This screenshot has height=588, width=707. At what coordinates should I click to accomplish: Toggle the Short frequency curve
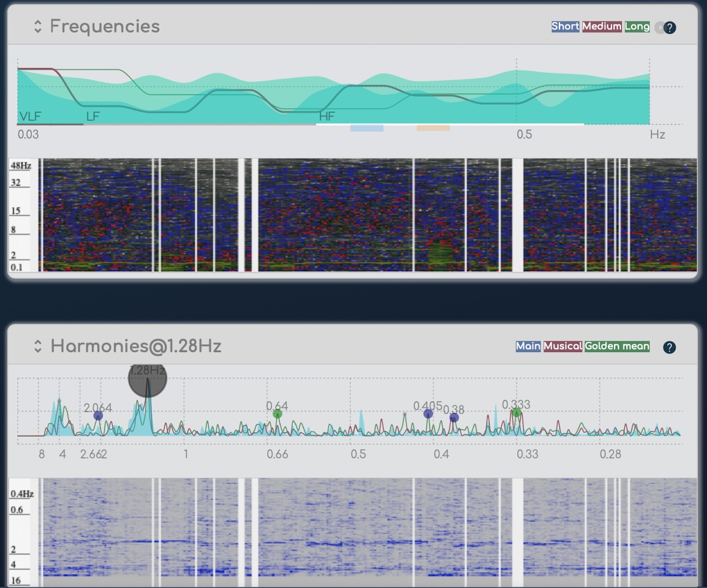coord(565,27)
